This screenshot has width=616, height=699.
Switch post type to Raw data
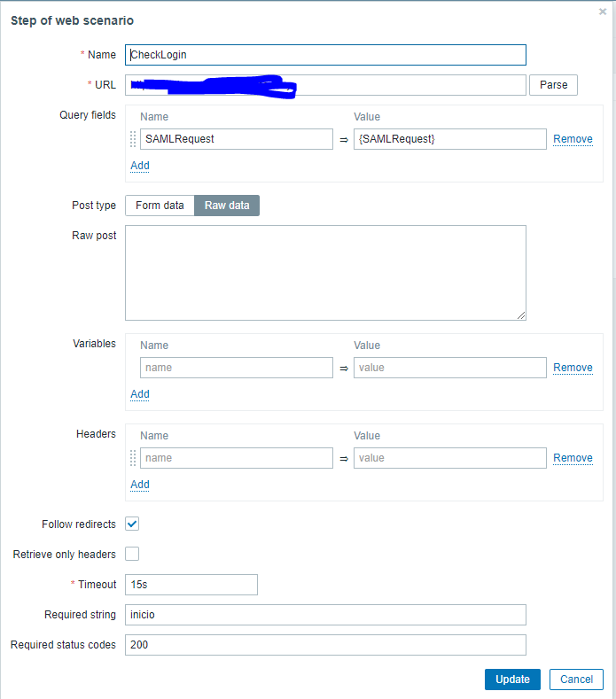point(227,206)
